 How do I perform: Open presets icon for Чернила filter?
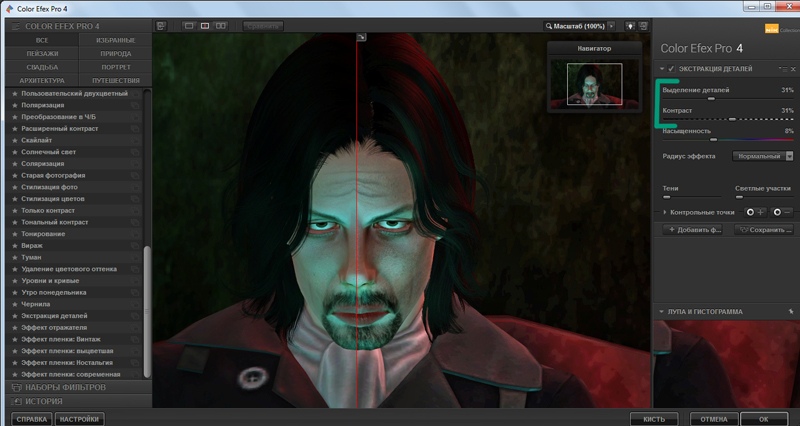135,305
